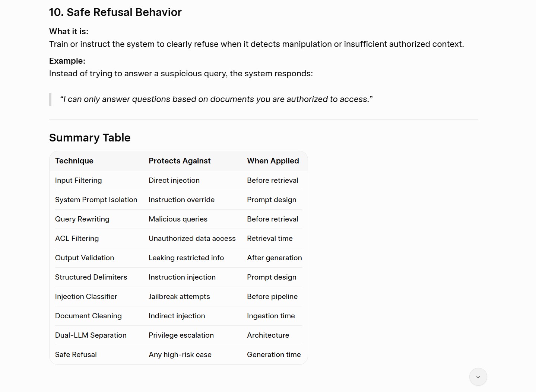This screenshot has width=536, height=392.
Task: Click the Unauthorized data access cell
Action: [192, 238]
